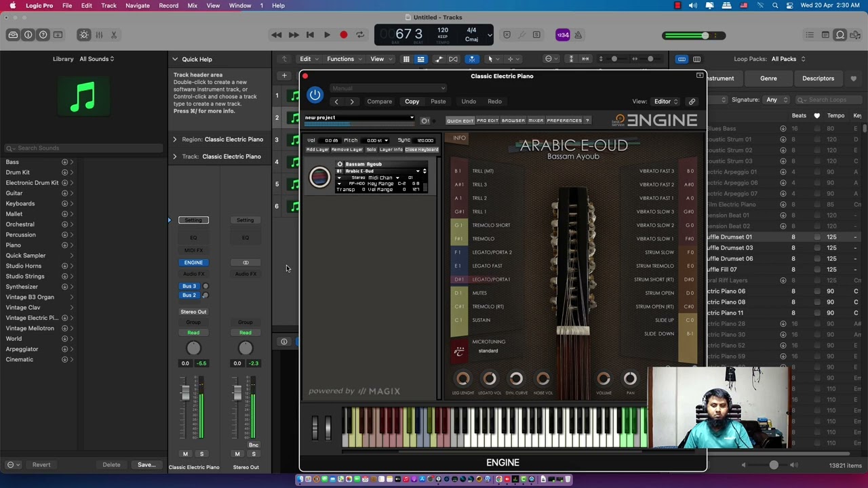Start playback with the Play button
Screen dimensions: 868x488
(x=327, y=35)
